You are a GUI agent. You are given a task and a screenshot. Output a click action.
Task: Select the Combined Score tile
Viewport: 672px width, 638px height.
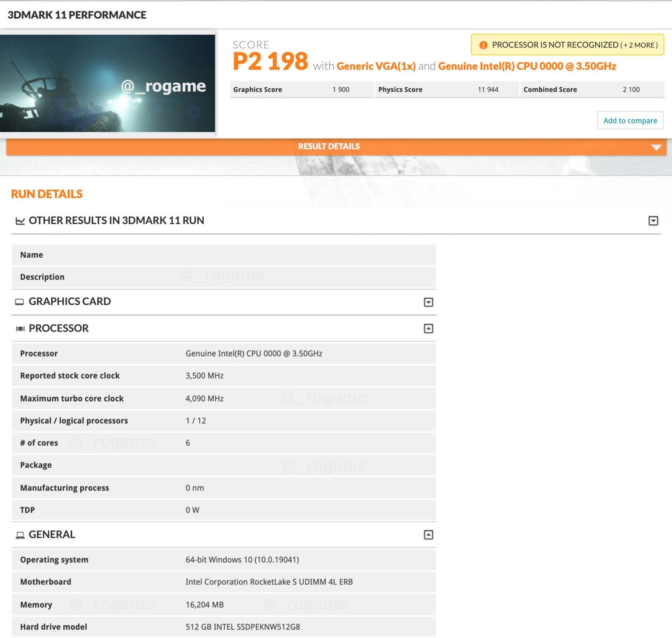coord(592,89)
